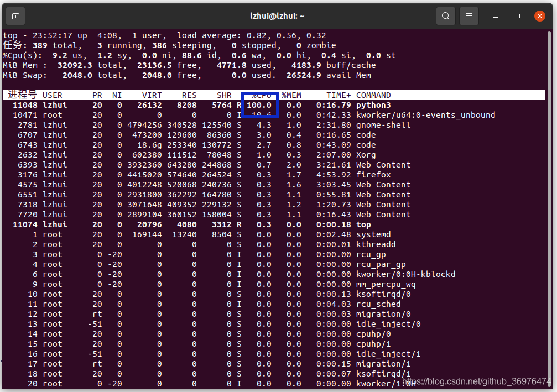This screenshot has height=392, width=557.
Task: Click PID 7720 in the list
Action: [27, 215]
